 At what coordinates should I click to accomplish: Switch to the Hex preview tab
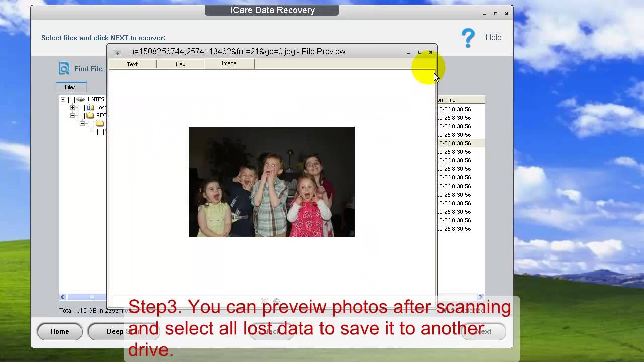(x=181, y=64)
